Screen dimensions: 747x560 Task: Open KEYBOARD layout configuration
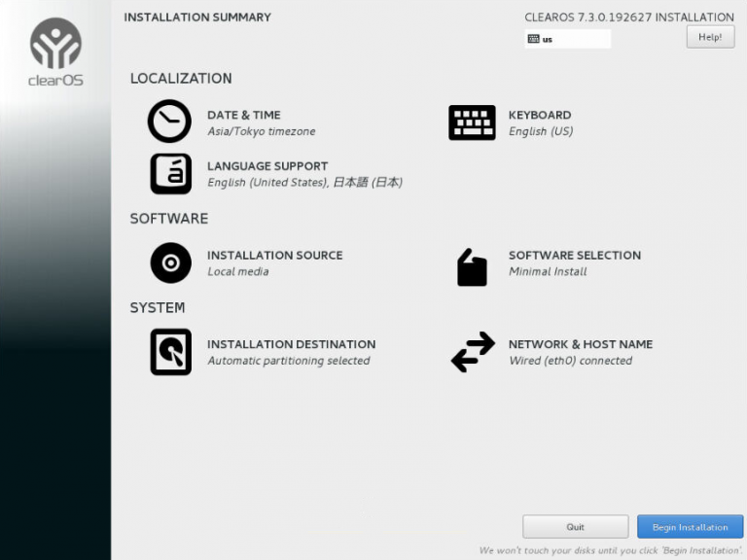tap(540, 115)
